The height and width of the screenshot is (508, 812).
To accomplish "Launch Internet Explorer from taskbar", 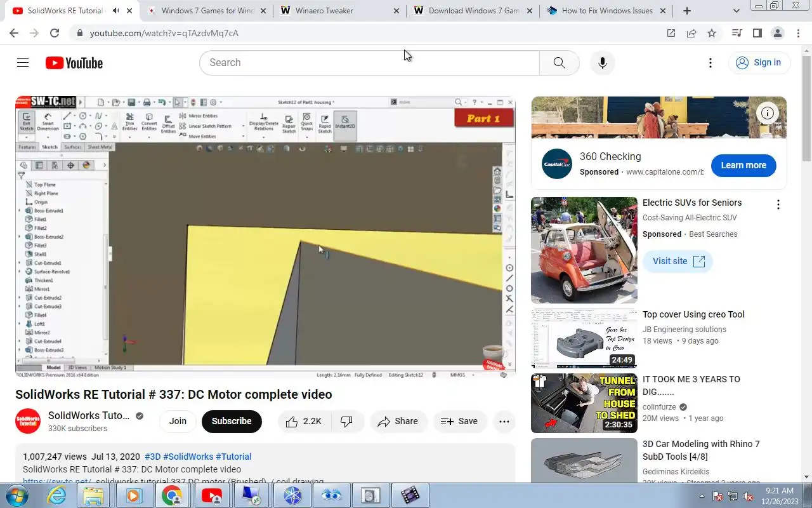I will (x=56, y=495).
